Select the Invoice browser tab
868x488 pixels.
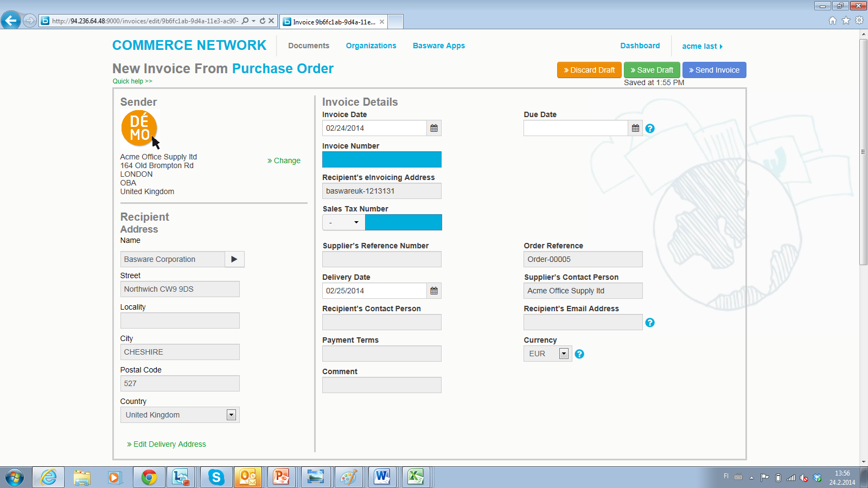[x=334, y=22]
